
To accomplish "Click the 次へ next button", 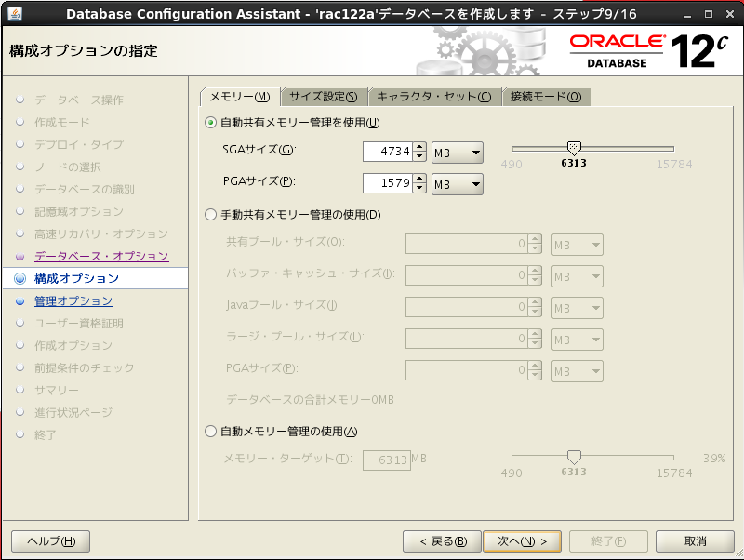I will click(522, 541).
